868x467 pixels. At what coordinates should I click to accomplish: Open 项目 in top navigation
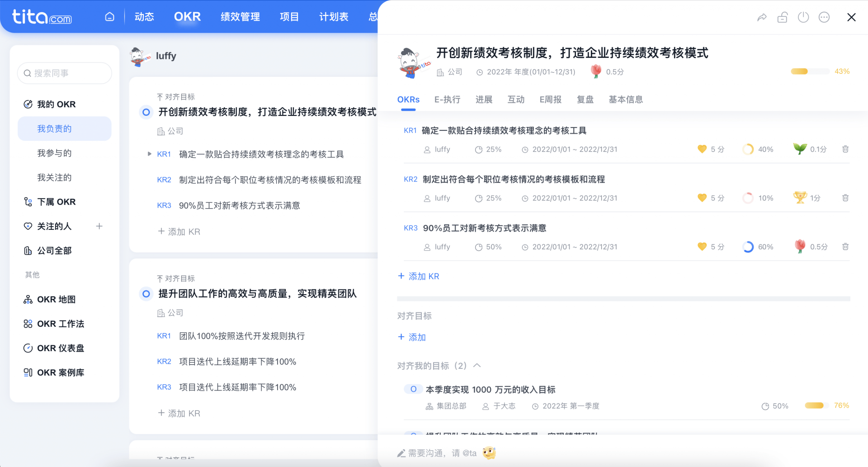289,17
